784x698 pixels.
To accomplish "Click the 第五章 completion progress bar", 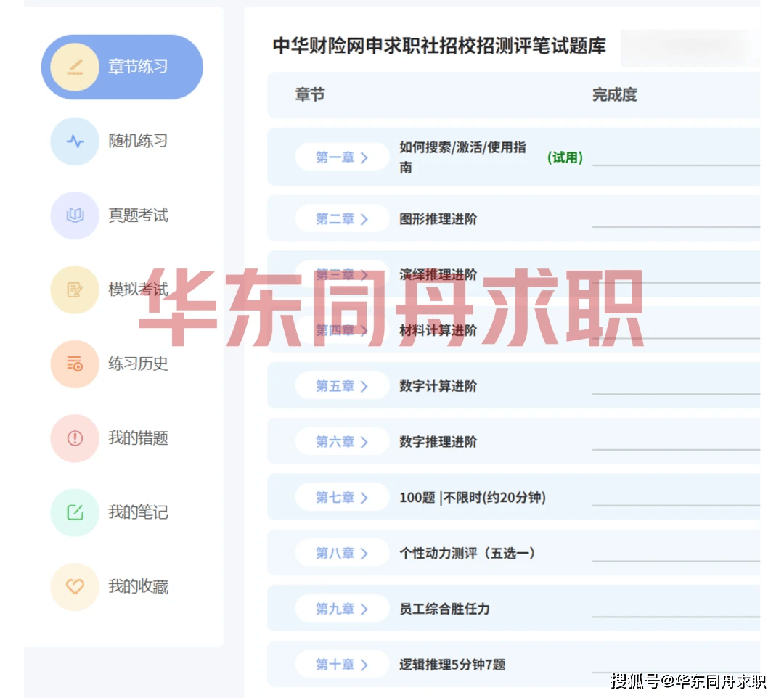I will pos(676,394).
